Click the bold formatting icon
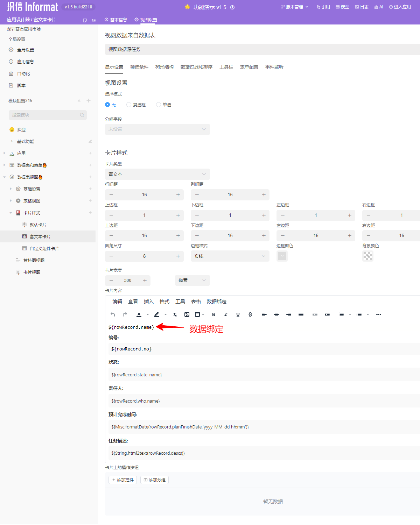Viewport: 420px width, 525px height. [213, 314]
